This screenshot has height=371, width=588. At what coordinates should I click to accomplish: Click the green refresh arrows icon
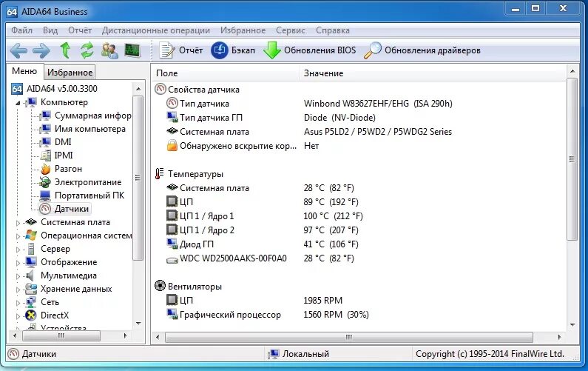pyautogui.click(x=87, y=50)
